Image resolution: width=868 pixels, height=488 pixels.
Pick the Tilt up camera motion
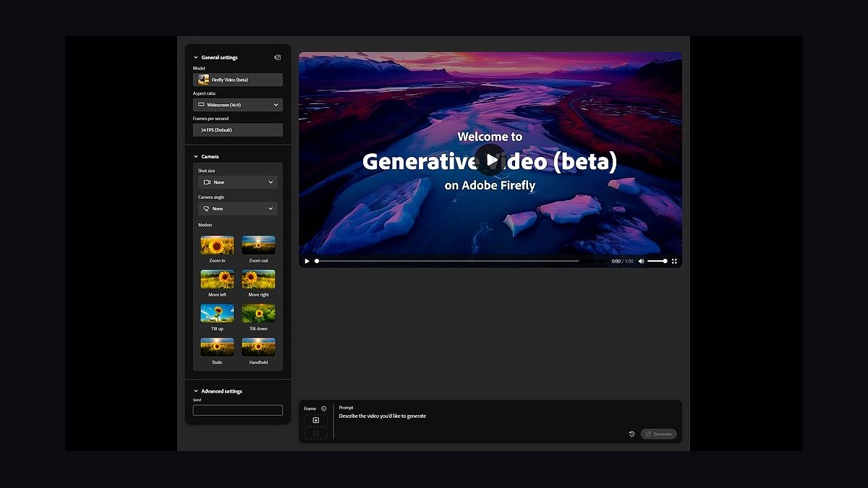click(217, 312)
